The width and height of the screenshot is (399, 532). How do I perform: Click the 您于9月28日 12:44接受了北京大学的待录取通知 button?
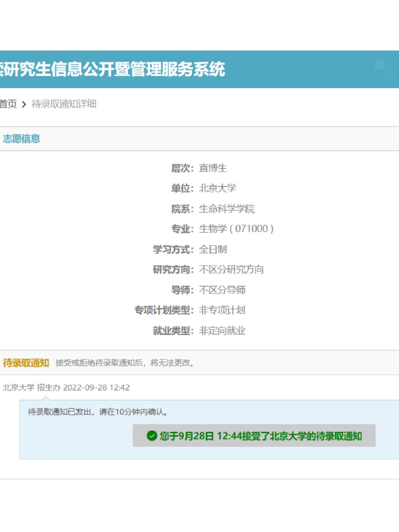pyautogui.click(x=254, y=435)
